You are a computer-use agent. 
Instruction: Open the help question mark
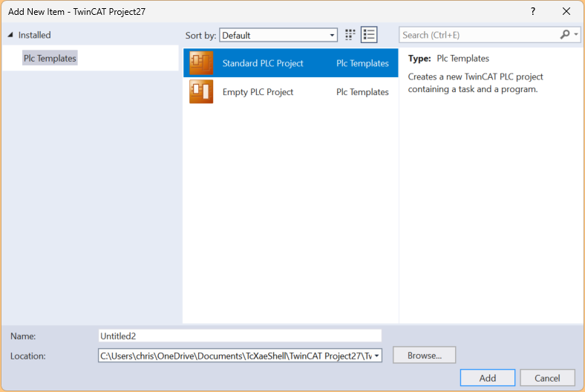[x=533, y=12]
